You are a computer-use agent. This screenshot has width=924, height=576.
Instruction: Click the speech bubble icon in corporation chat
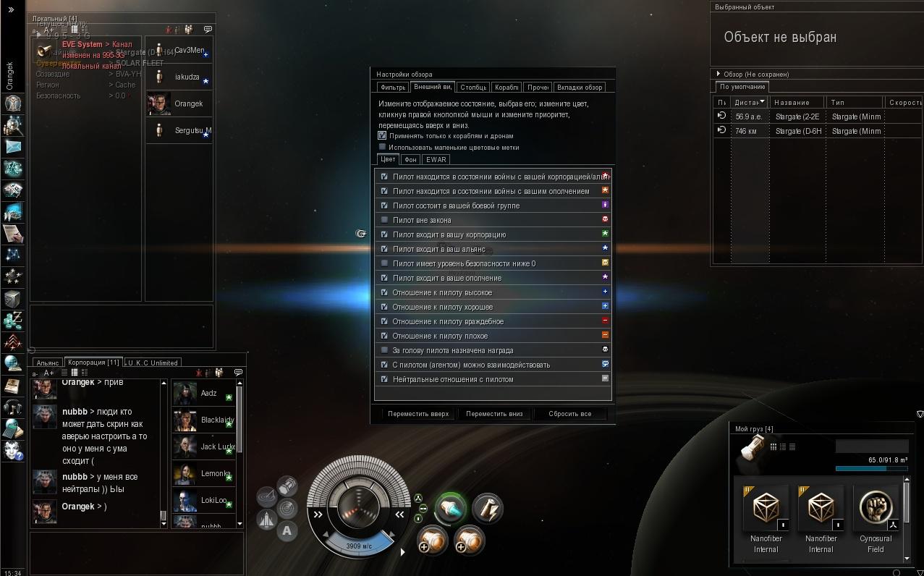238,373
